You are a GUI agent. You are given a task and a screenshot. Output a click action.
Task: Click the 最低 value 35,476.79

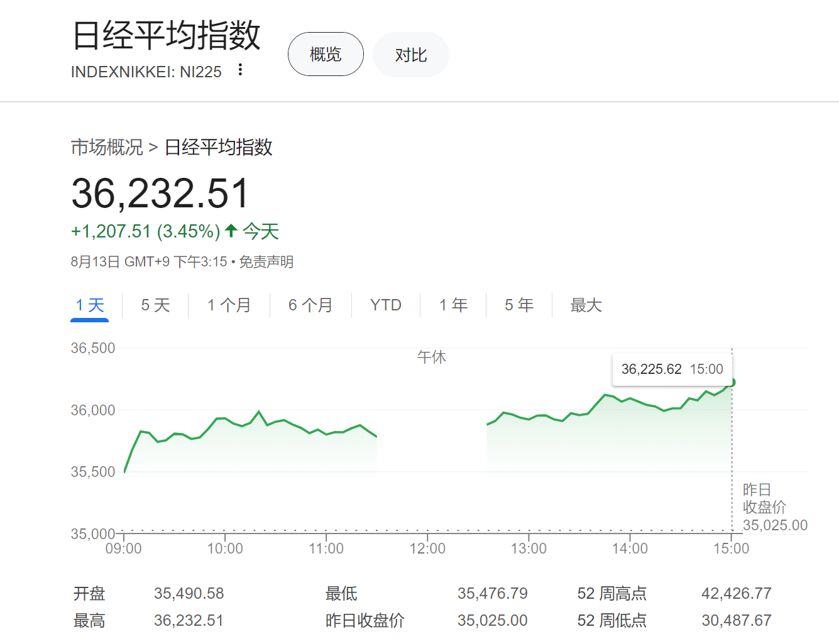coord(493,593)
